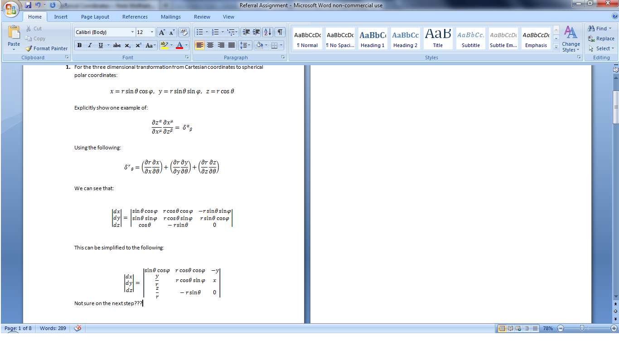This screenshot has width=619, height=364.
Task: Apply the Heading 1 style
Action: [372, 38]
